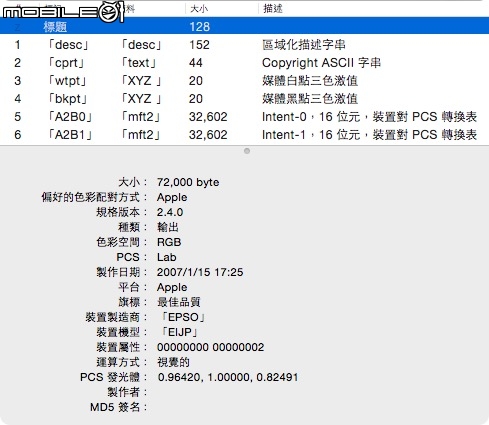Image resolution: width=489 pixels, height=425 pixels.
Task: Click the split pane divider handle dot
Action: (x=247, y=151)
